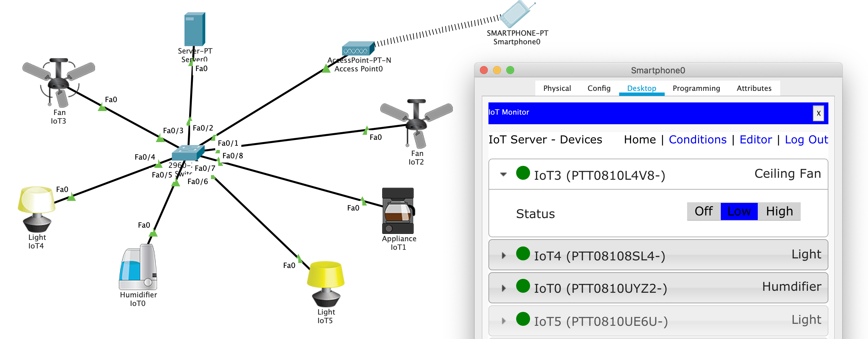Expand the IoT0 Humidifier entry
The height and width of the screenshot is (339, 868).
pos(503,288)
